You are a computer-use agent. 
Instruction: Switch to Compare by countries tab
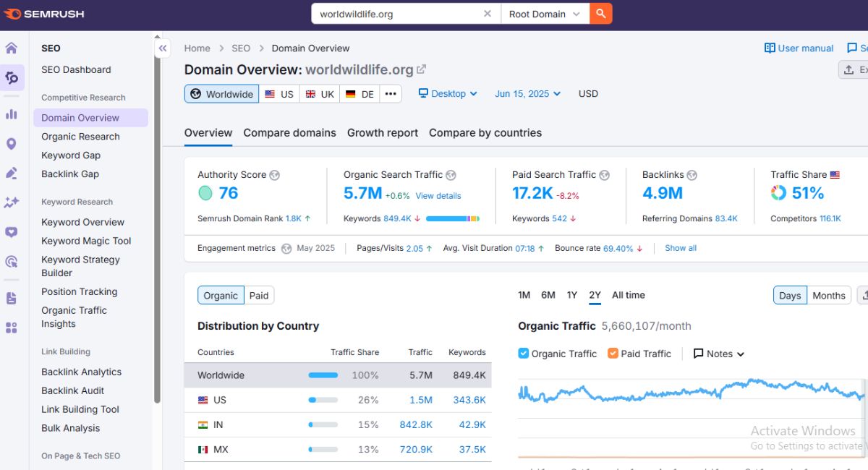click(485, 133)
